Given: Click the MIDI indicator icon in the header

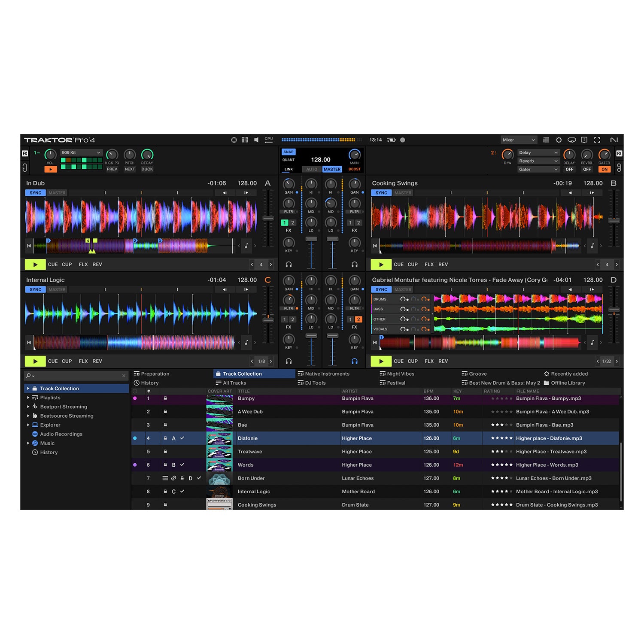Looking at the screenshot, I should click(234, 140).
